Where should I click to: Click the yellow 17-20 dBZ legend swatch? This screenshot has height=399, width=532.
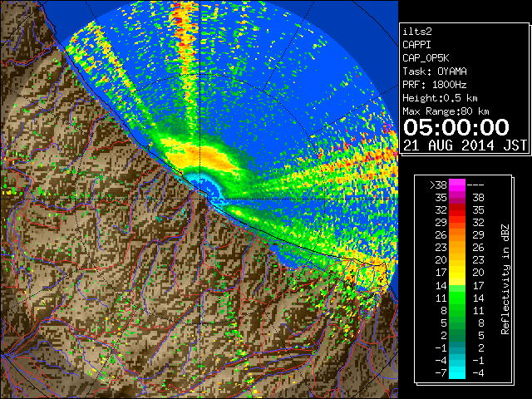point(457,273)
